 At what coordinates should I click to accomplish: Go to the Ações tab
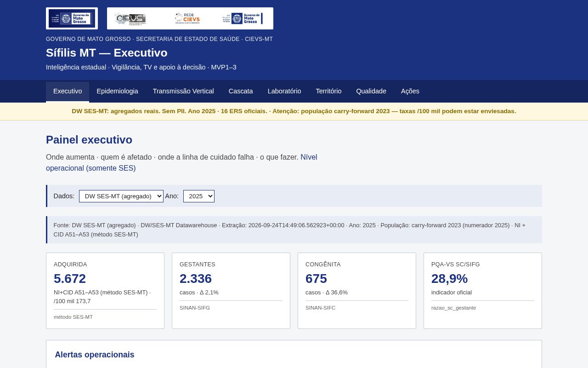pos(410,91)
